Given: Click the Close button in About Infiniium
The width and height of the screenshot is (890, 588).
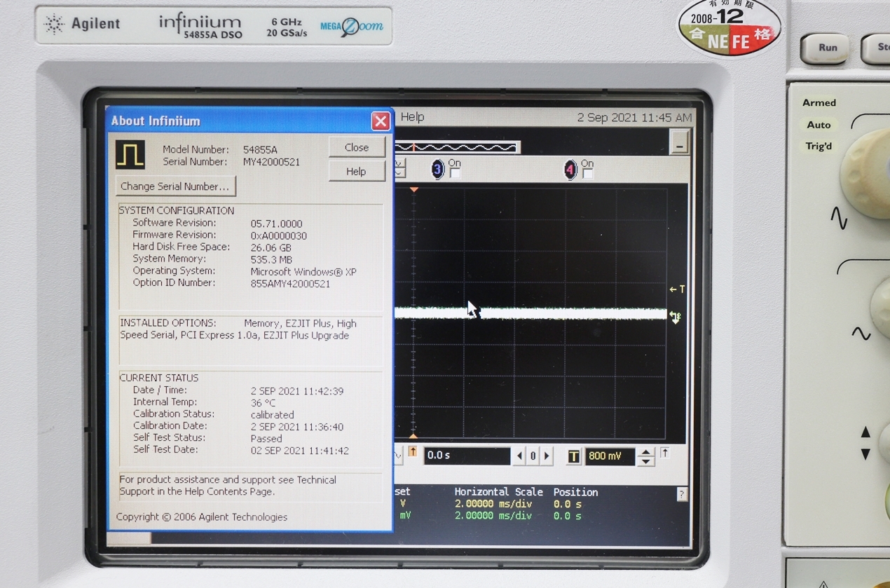Looking at the screenshot, I should coord(357,147).
